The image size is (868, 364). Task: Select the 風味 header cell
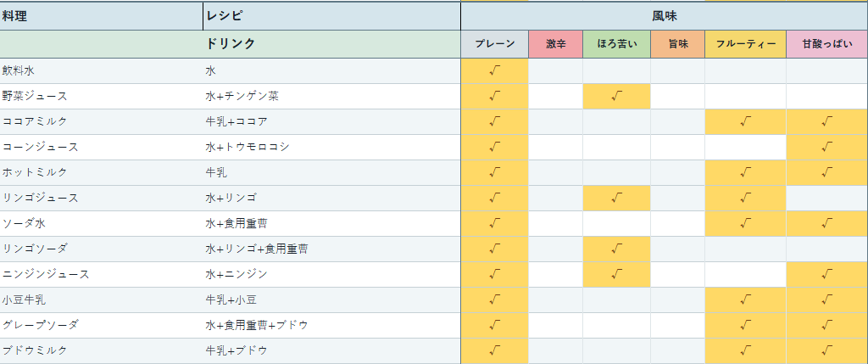point(665,16)
